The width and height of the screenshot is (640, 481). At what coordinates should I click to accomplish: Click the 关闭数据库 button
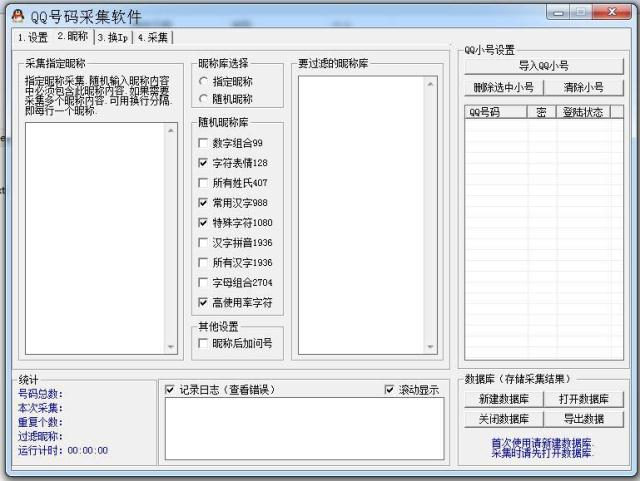coord(504,419)
